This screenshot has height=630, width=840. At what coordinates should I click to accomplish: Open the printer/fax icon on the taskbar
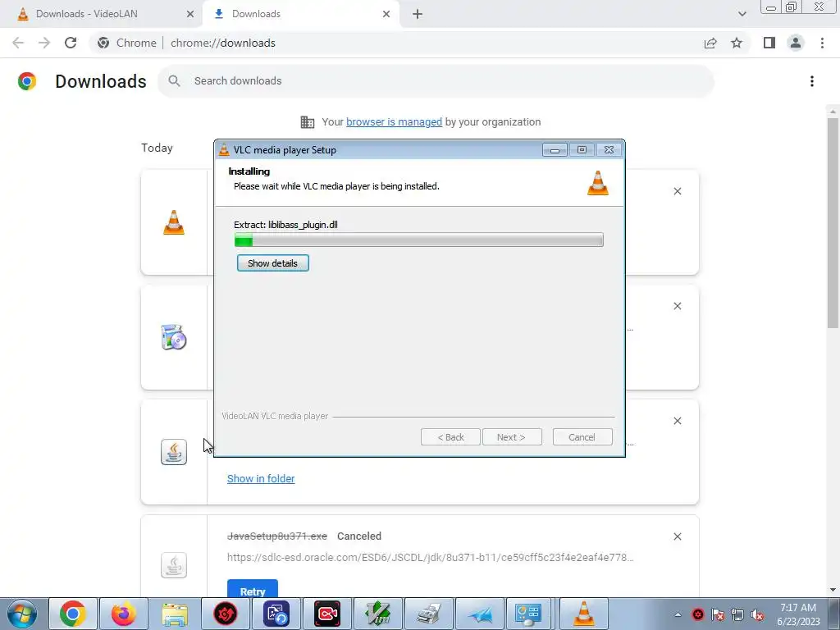point(428,614)
